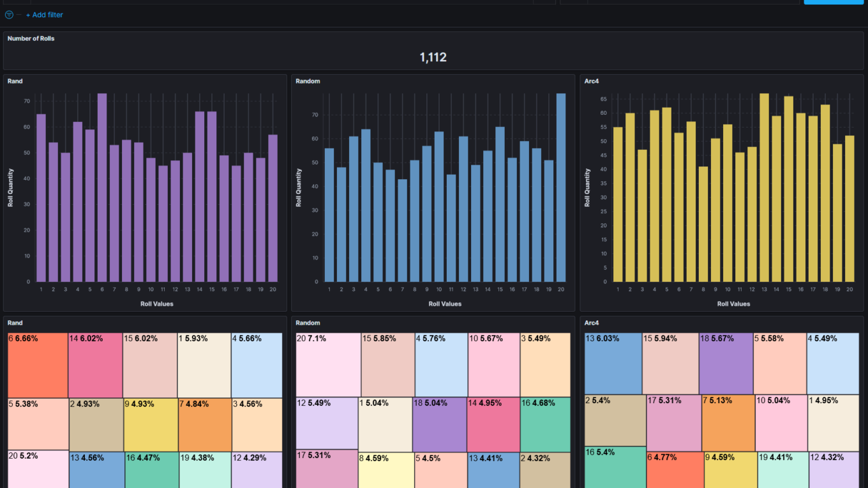Image resolution: width=868 pixels, height=488 pixels.
Task: Select the 12 5.49% cell in Random treemap
Action: point(327,424)
